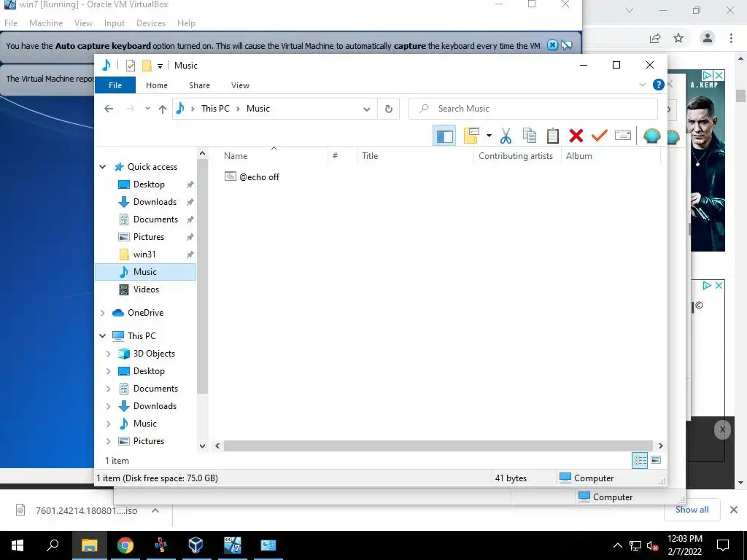Toggle the navigation pane toolbar button
747x560 pixels.
tap(444, 136)
